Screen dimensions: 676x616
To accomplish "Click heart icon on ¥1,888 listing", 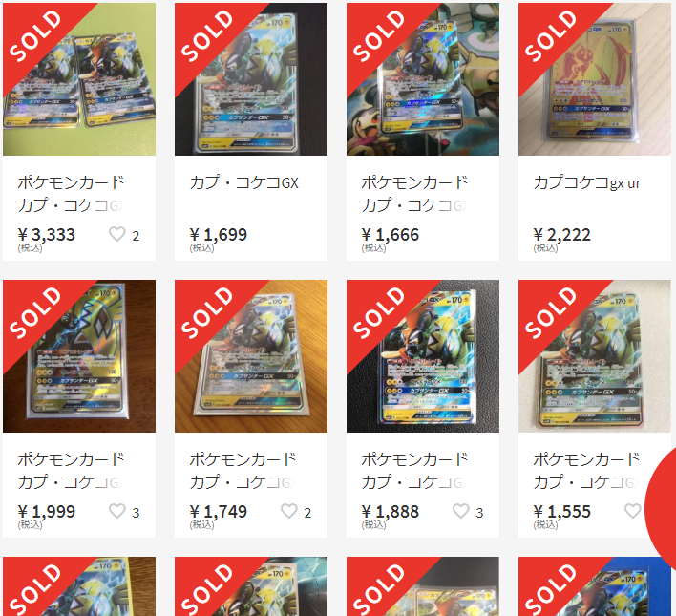I will (461, 511).
